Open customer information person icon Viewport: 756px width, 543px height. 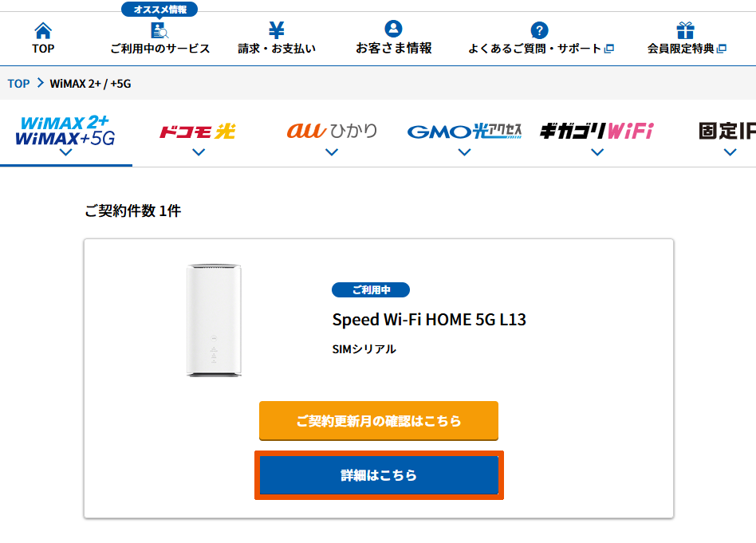(x=393, y=30)
